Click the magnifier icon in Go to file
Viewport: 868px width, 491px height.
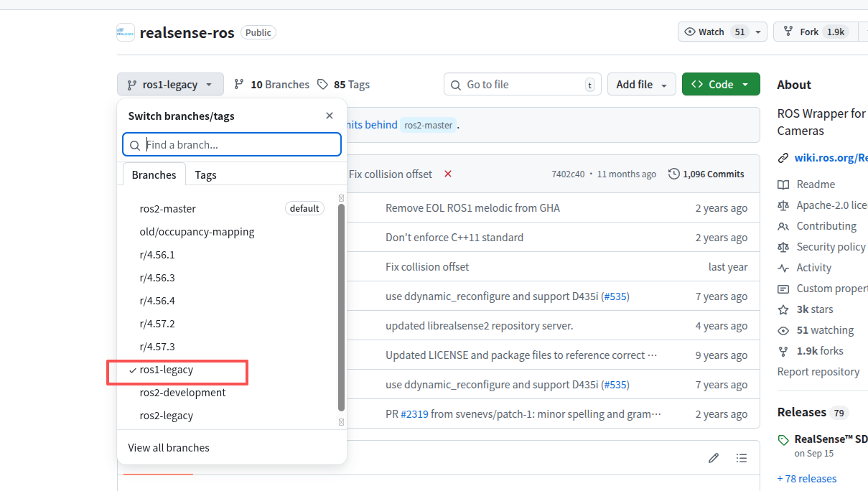point(456,85)
